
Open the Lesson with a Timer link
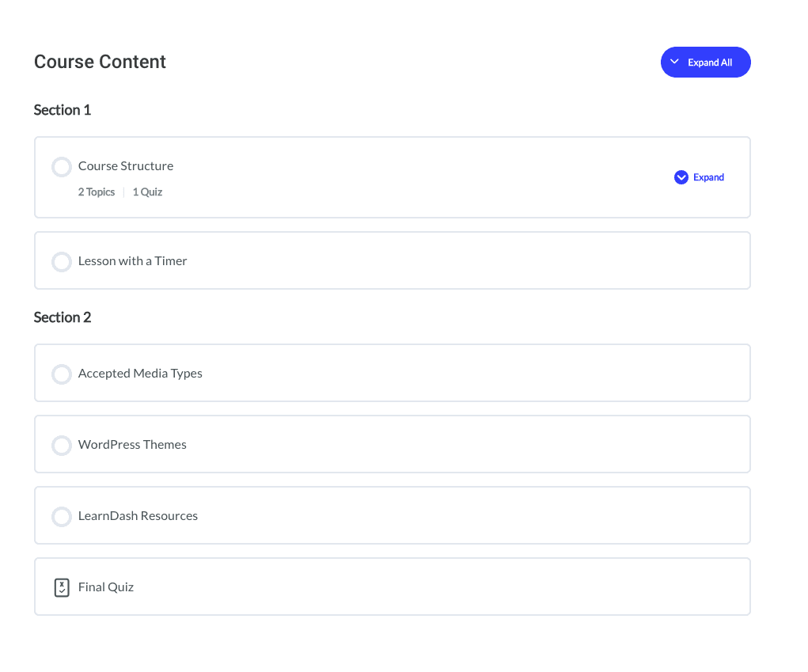coord(132,261)
